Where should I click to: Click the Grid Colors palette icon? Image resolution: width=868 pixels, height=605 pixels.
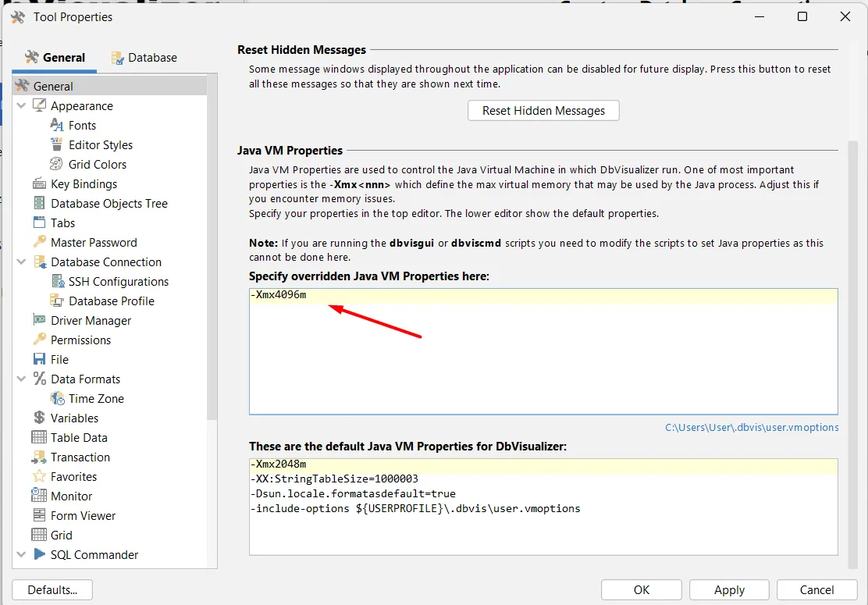pyautogui.click(x=56, y=164)
